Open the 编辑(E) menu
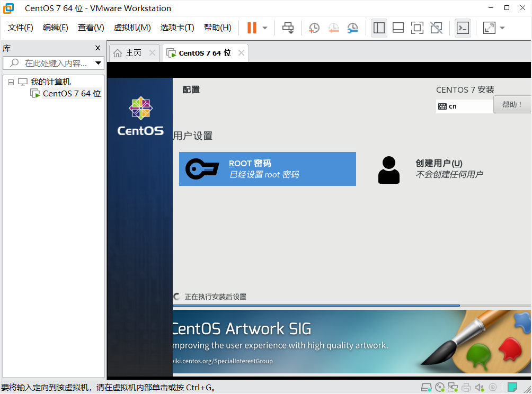The width and height of the screenshot is (532, 394). (x=55, y=28)
